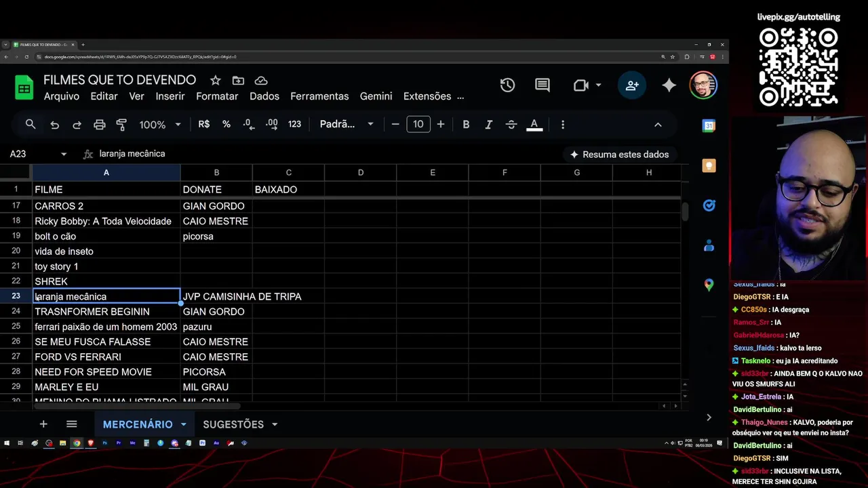Move the document using the folder icon
The height and width of the screenshot is (488, 868).
(x=238, y=81)
